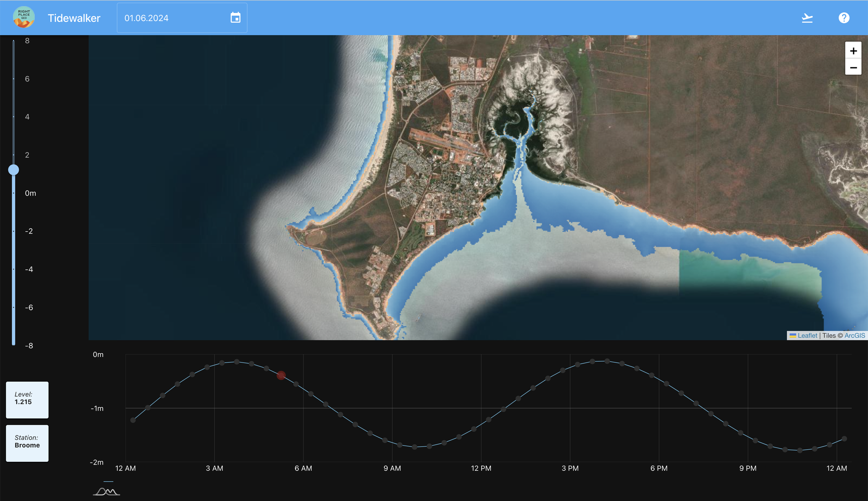Open the Leaflet attribution link
868x501 pixels.
pos(807,336)
